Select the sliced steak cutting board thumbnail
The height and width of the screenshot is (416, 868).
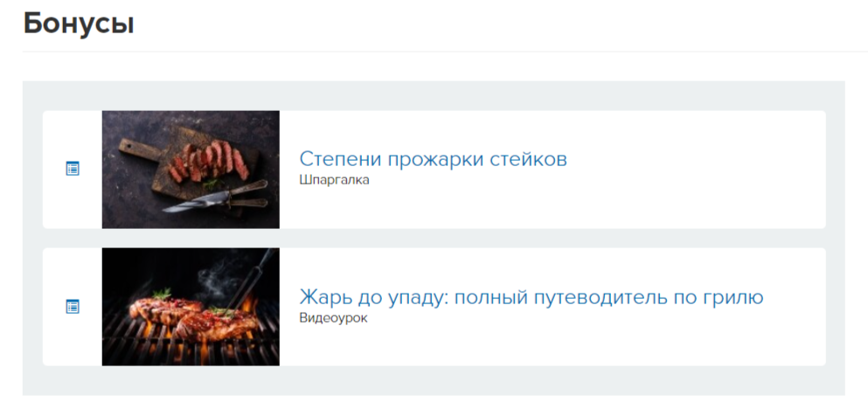click(191, 170)
